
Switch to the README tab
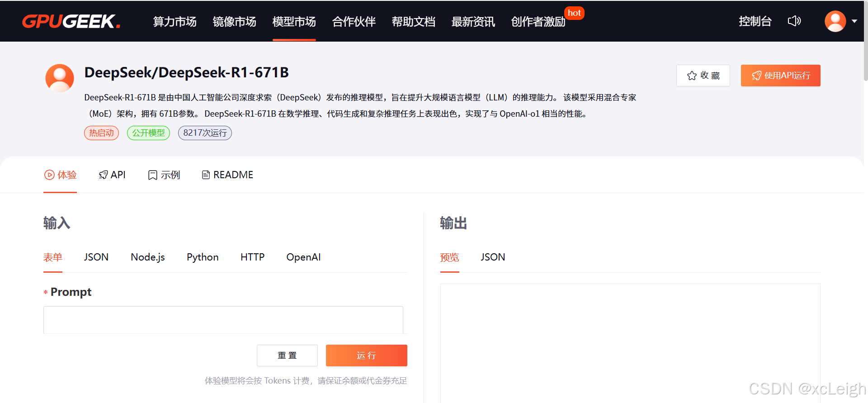click(x=227, y=175)
